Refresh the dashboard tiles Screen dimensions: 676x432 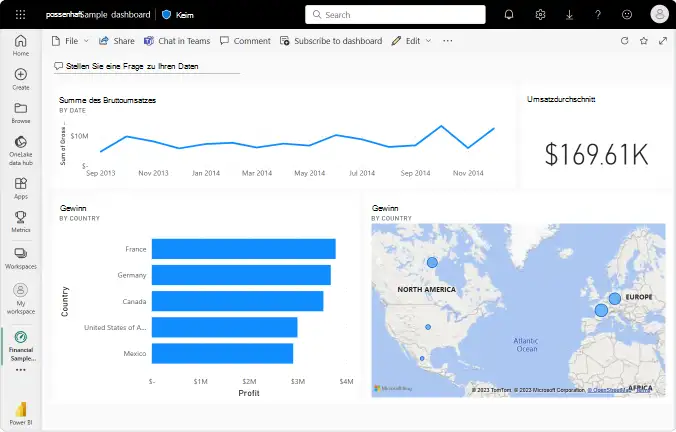[625, 41]
